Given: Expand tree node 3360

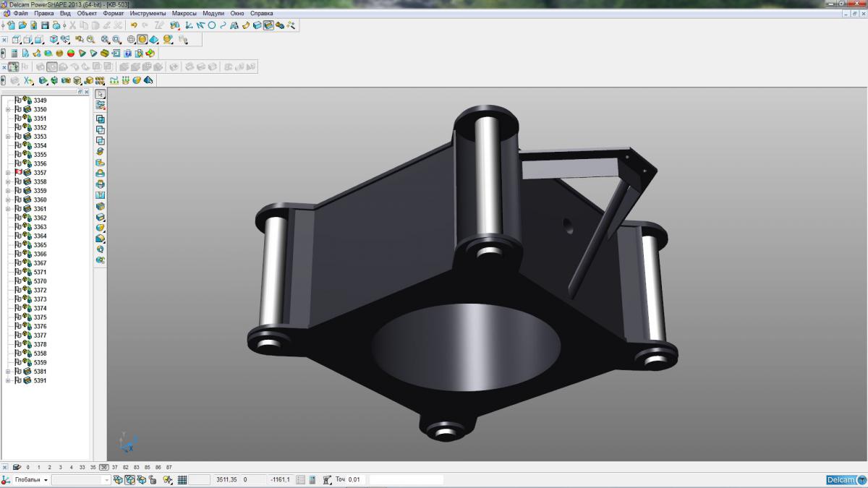Looking at the screenshot, I should point(8,200).
